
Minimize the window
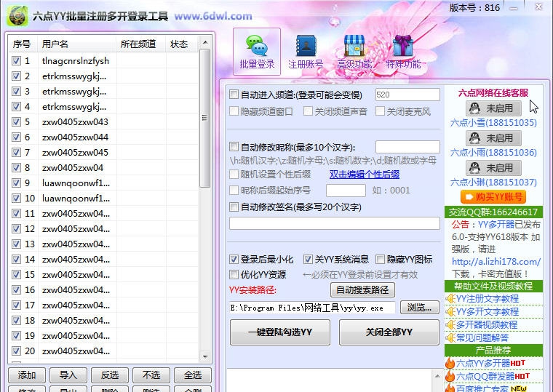pyautogui.click(x=514, y=8)
